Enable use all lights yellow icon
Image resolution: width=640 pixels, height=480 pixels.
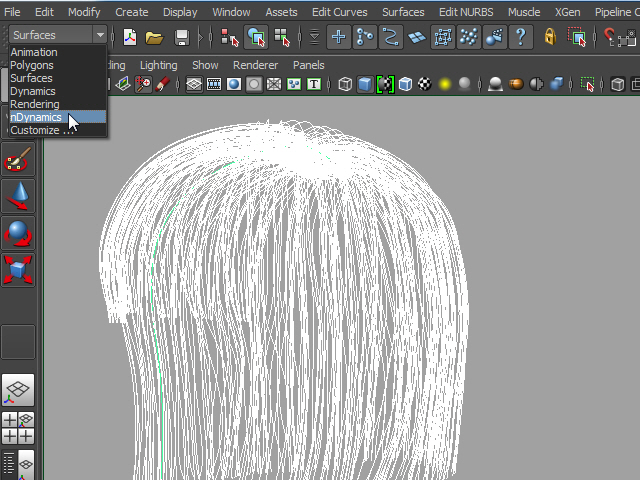(x=445, y=84)
